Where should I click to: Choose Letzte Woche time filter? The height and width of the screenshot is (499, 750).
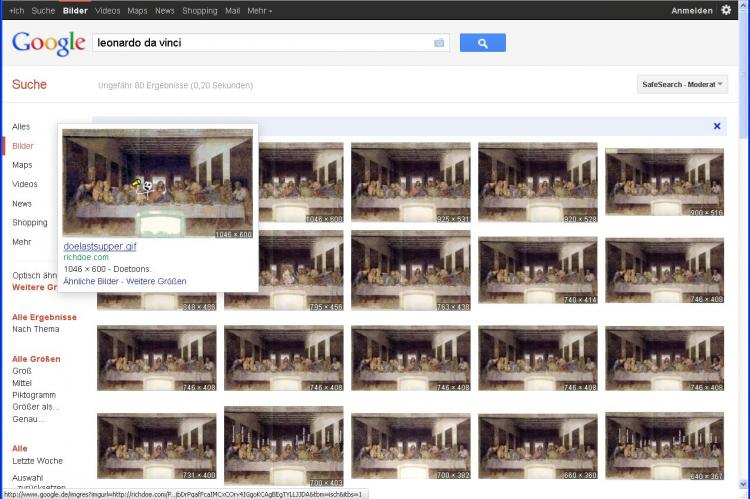(x=37, y=460)
